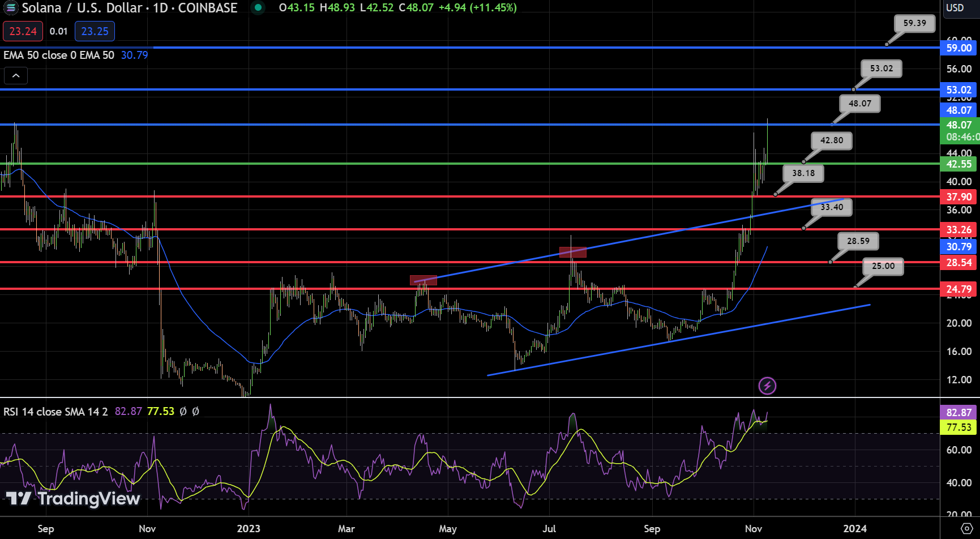Viewport: 980px width, 539px height.
Task: Click the 33.40 price callout label
Action: [832, 207]
